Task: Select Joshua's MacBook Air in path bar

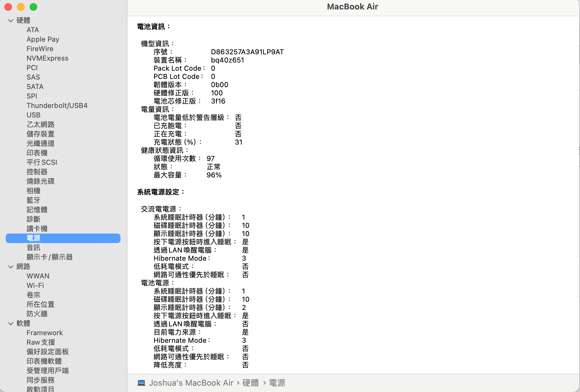Action: 191,383
